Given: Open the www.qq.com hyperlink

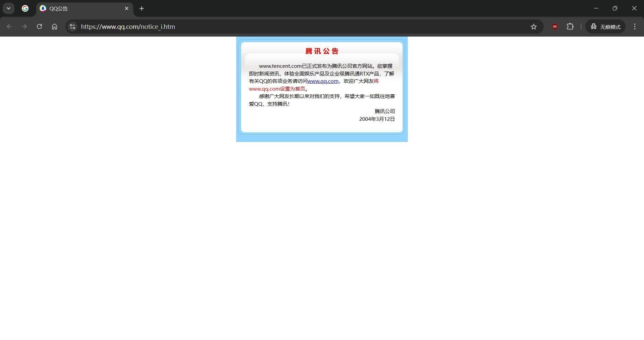Looking at the screenshot, I should (323, 81).
